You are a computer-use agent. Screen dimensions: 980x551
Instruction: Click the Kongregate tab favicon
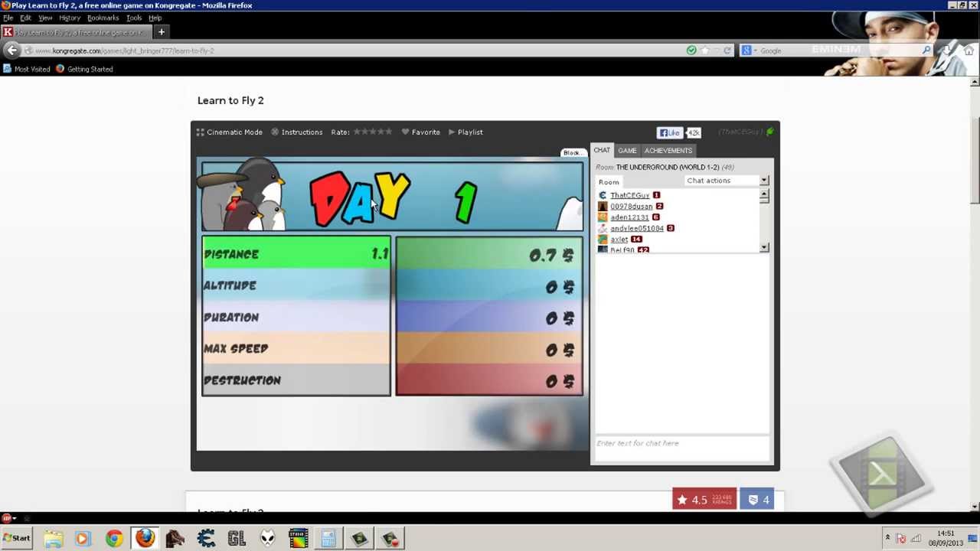(8, 32)
